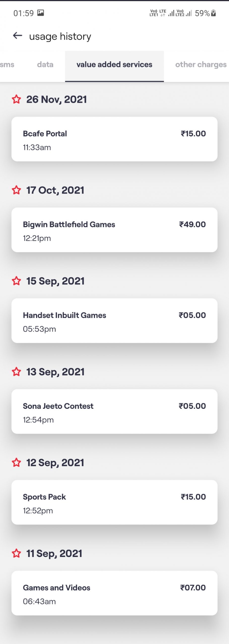
Task: Tap the usage history page title
Action: (60, 36)
